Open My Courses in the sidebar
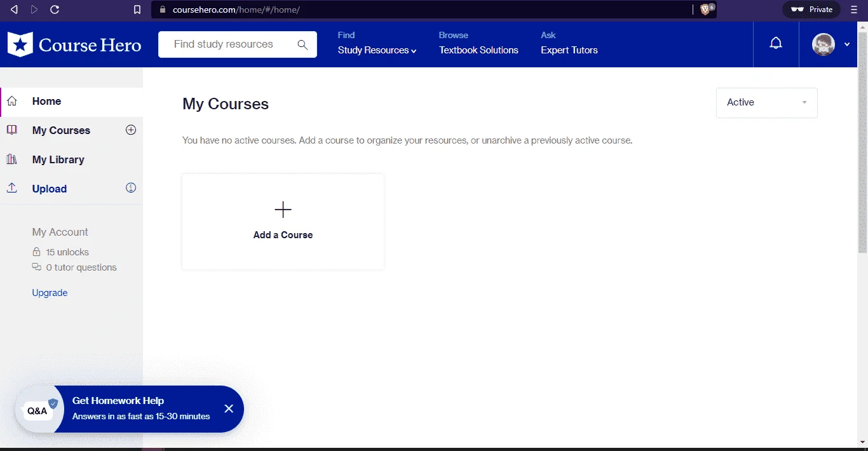Viewport: 868px width, 451px height. (x=61, y=130)
